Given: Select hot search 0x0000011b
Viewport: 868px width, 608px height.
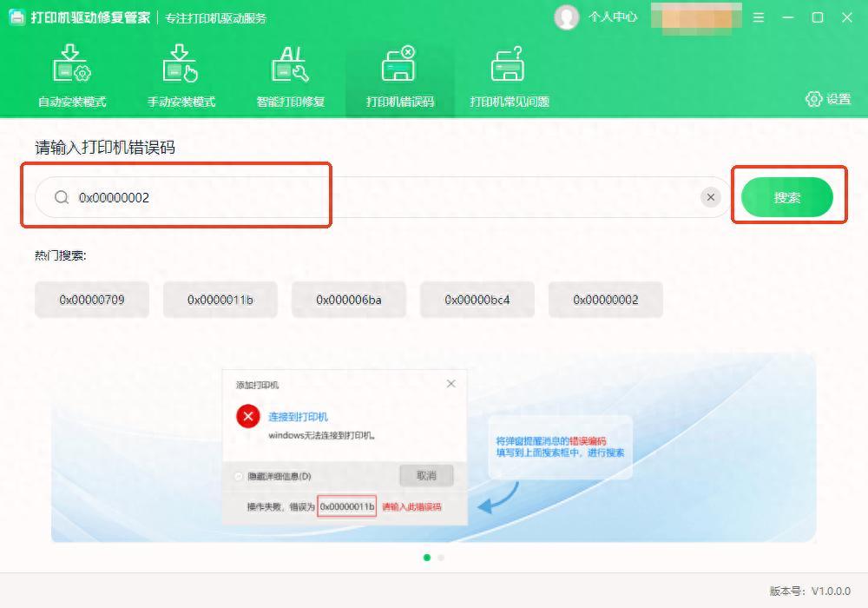Looking at the screenshot, I should tap(220, 300).
